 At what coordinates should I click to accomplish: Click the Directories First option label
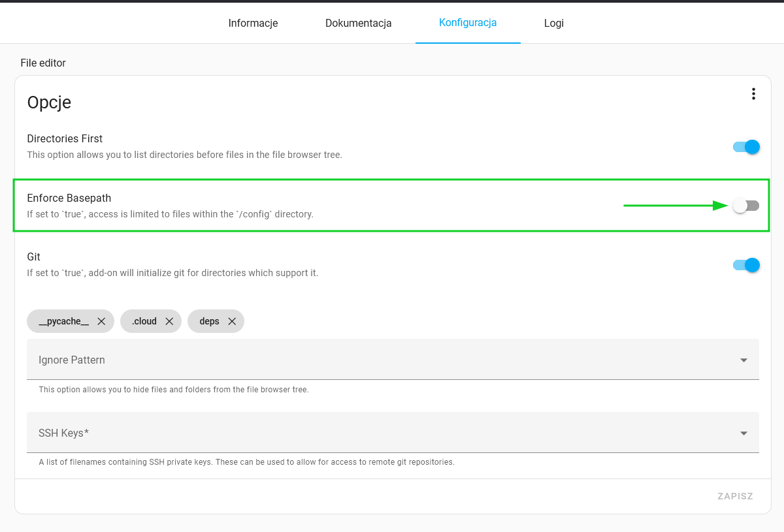(x=65, y=138)
